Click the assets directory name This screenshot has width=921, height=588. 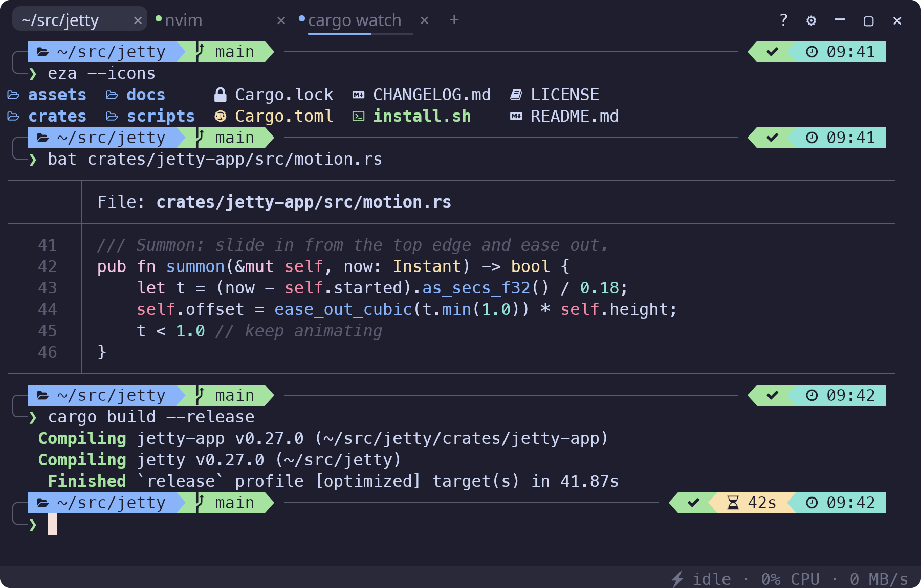click(x=57, y=95)
